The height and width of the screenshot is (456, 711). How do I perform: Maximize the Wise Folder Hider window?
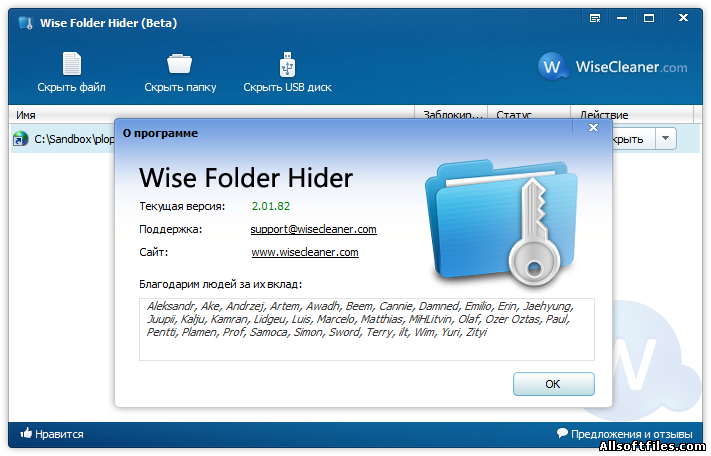tap(649, 18)
